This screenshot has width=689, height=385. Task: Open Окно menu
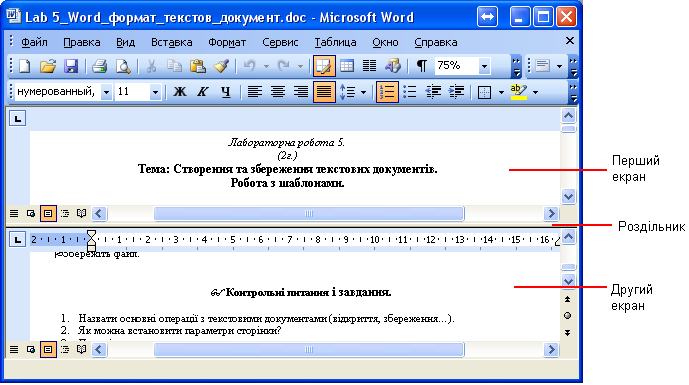click(385, 42)
